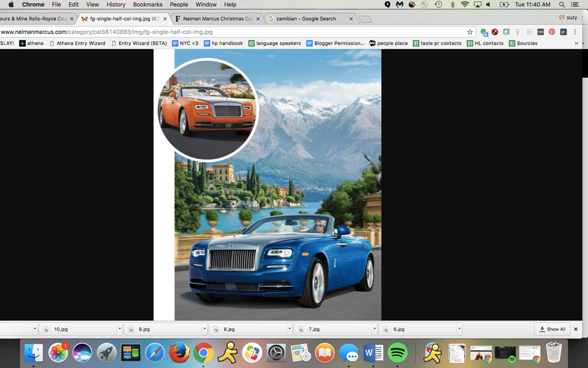Viewport: 588px width, 368px height.
Task: Open the 10.jpg downloaded file
Action: (78, 329)
